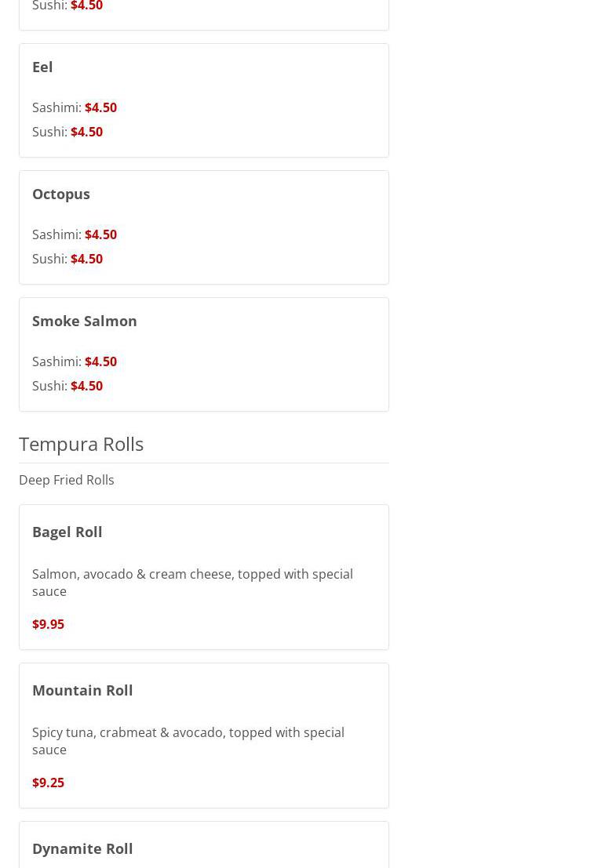Screen dimensions: 616x868
Task: Choose Smoke Salmon Sushi $4.50 option
Action: point(86,386)
